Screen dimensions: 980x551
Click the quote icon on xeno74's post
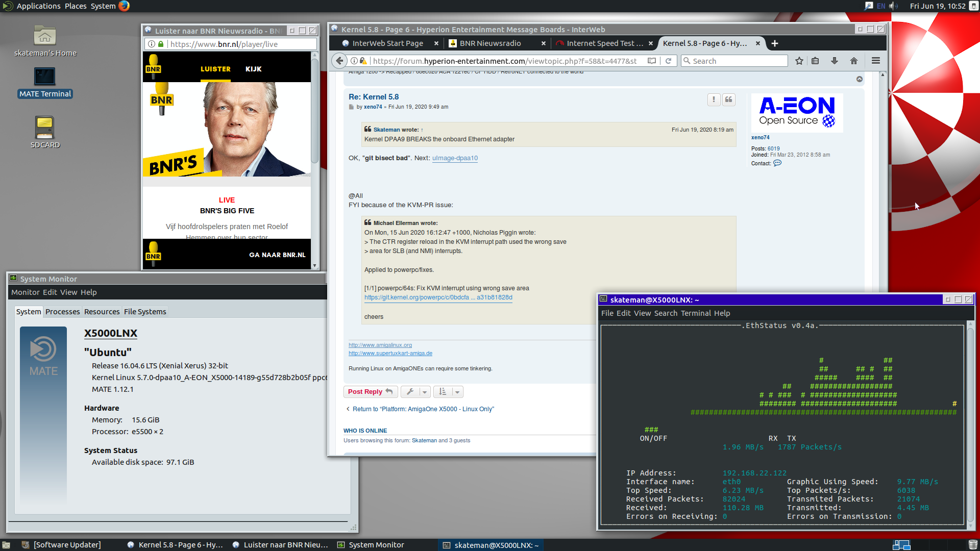tap(729, 99)
